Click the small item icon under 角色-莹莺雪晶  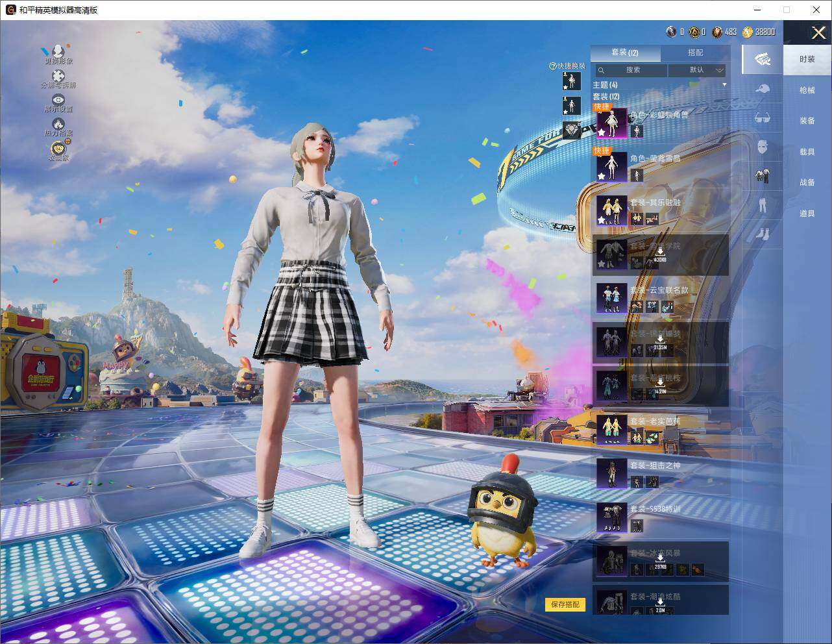coord(637,176)
